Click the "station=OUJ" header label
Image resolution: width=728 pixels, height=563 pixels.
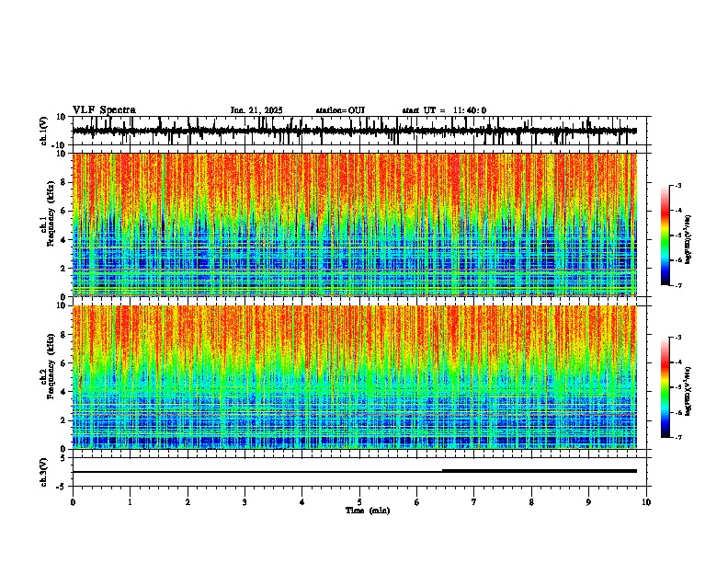(340, 110)
